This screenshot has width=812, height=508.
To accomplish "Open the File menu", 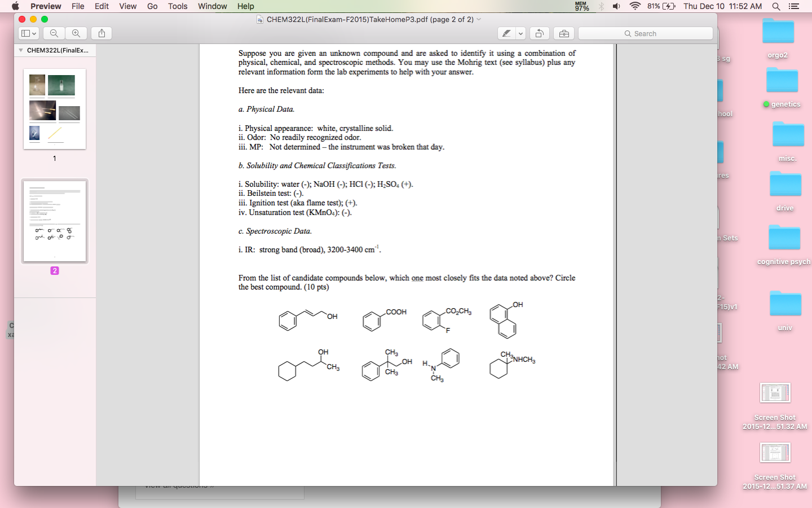I will click(78, 6).
